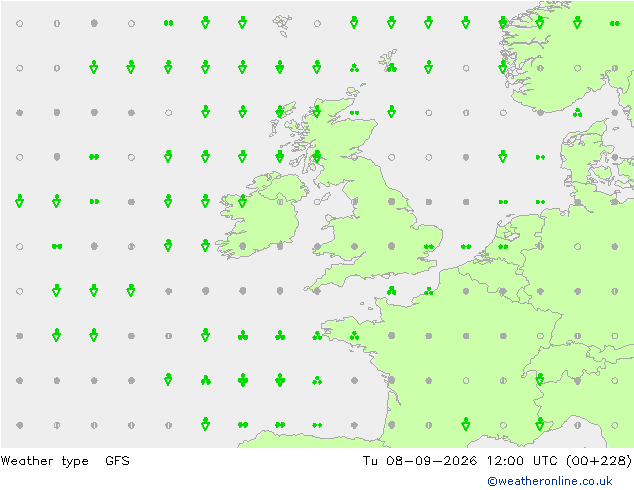The width and height of the screenshot is (634, 490).
Task: Open the weatheronline.co.uk copyright link
Action: (x=549, y=481)
